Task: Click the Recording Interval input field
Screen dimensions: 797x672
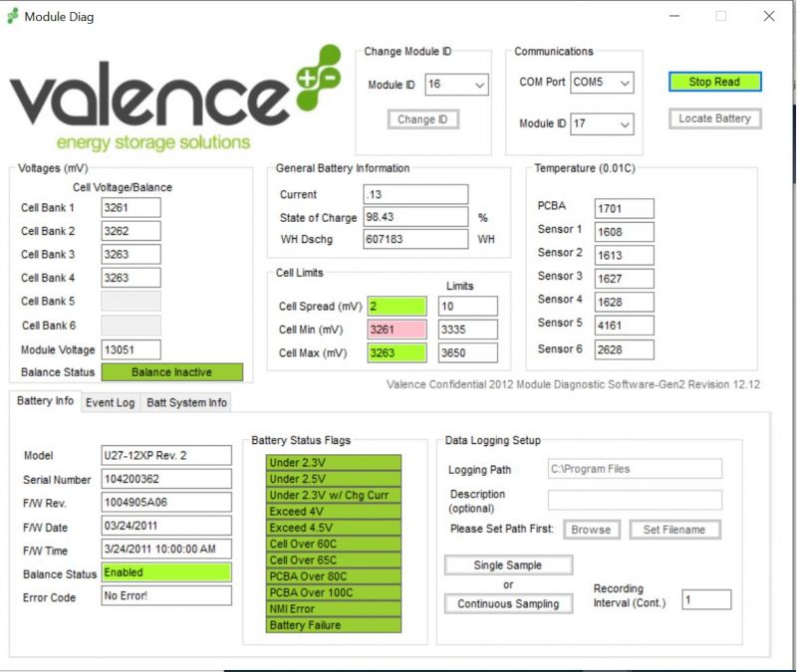Action: (706, 600)
